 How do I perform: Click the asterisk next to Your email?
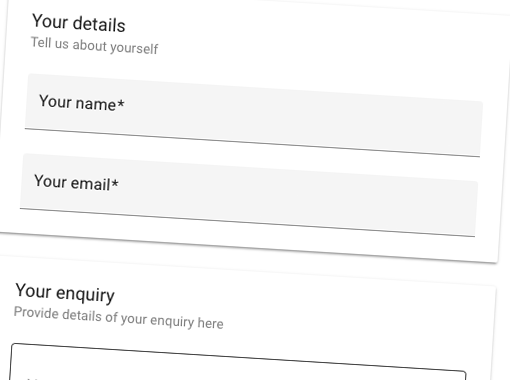[x=115, y=183]
